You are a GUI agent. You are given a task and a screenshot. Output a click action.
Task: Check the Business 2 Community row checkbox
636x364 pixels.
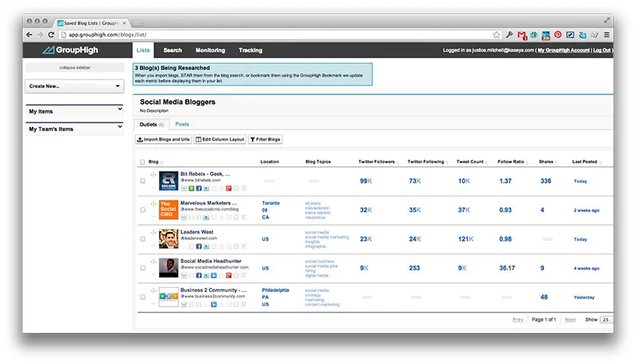(143, 297)
